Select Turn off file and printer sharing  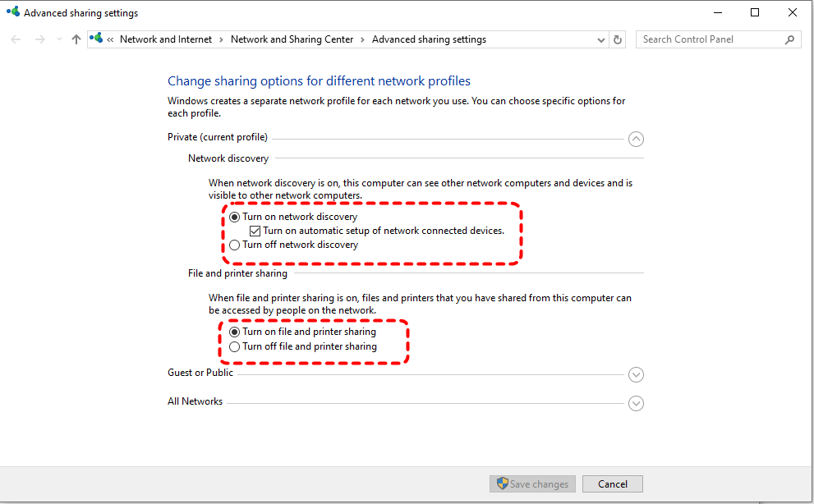tap(235, 347)
